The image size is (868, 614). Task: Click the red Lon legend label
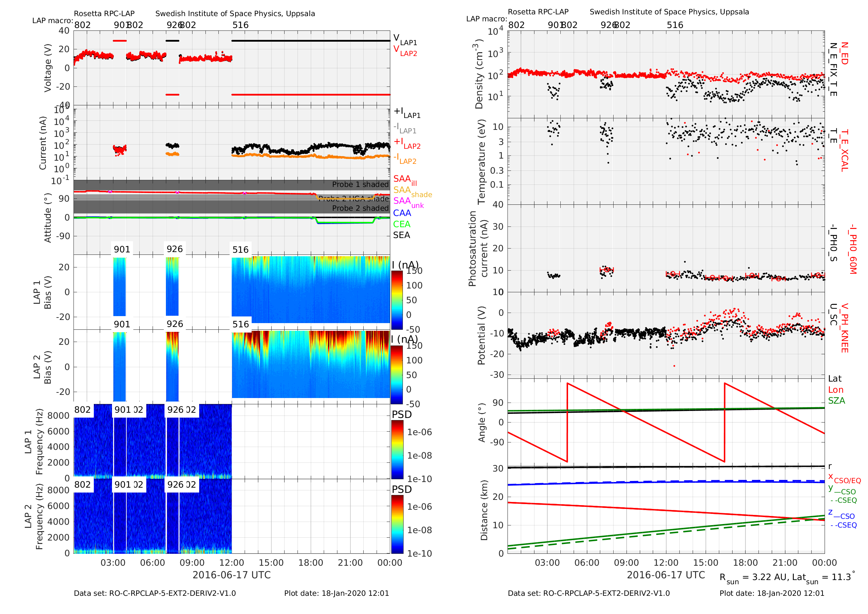point(835,390)
